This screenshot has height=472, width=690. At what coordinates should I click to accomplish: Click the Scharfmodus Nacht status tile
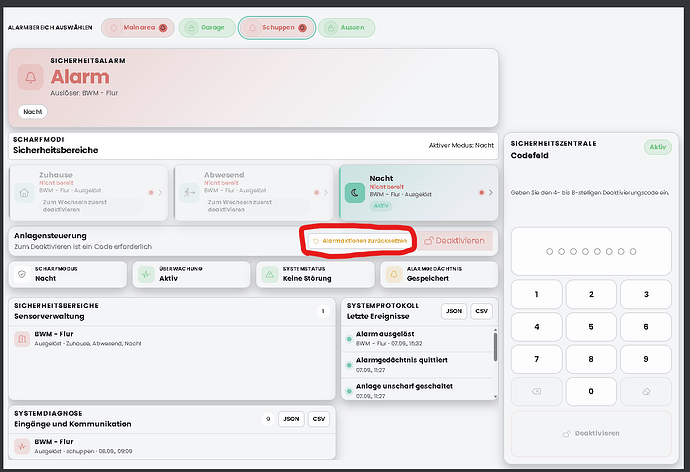tap(68, 274)
